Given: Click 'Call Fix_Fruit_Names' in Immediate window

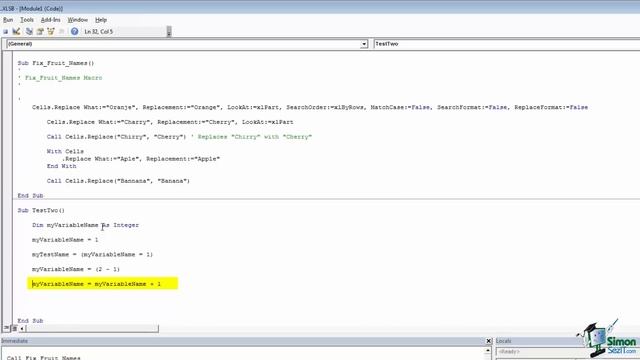Looking at the screenshot, I should click(44, 358).
